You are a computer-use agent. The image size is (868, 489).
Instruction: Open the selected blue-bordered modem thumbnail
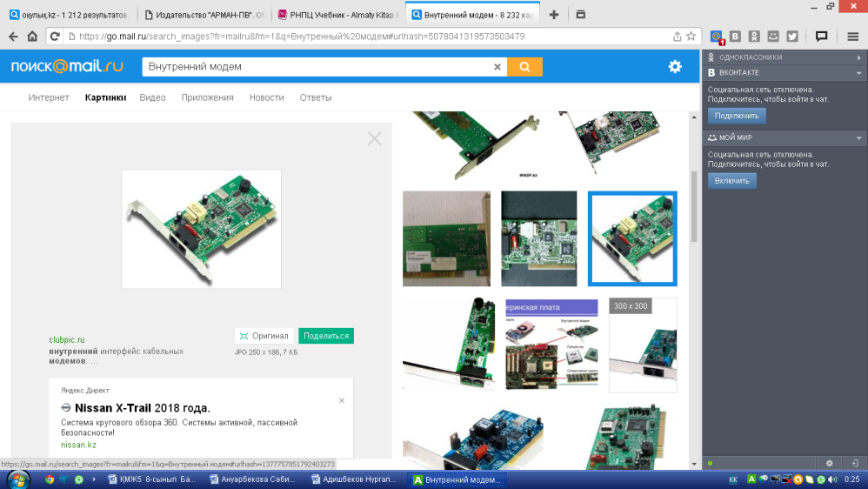point(632,238)
